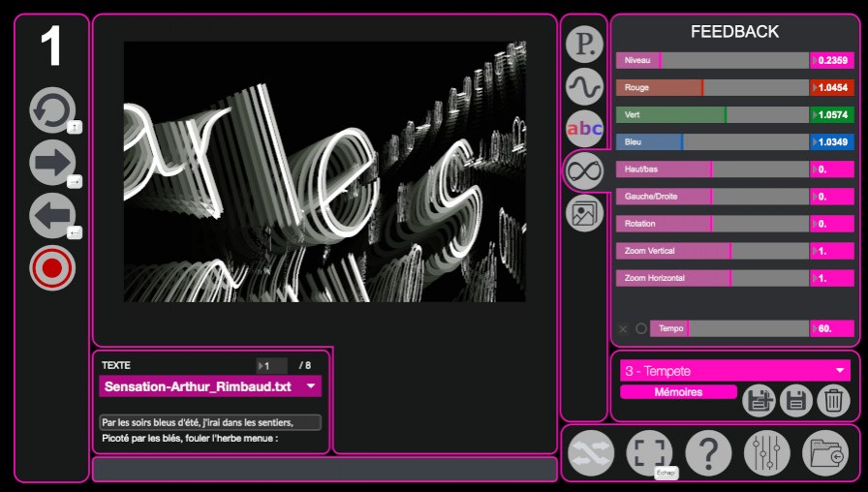Adjust the Bleu slider
Viewport: 868px width, 492px height.
pos(712,141)
